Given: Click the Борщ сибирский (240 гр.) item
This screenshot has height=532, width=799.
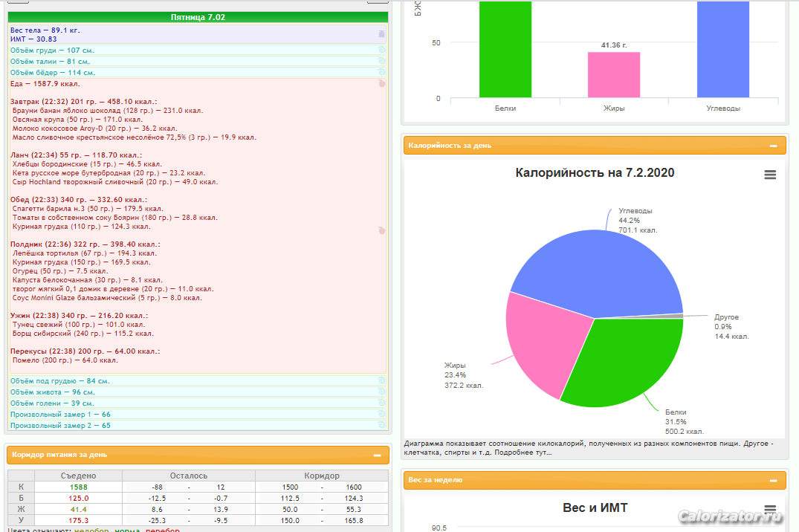Looking at the screenshot, I should pos(83,334).
